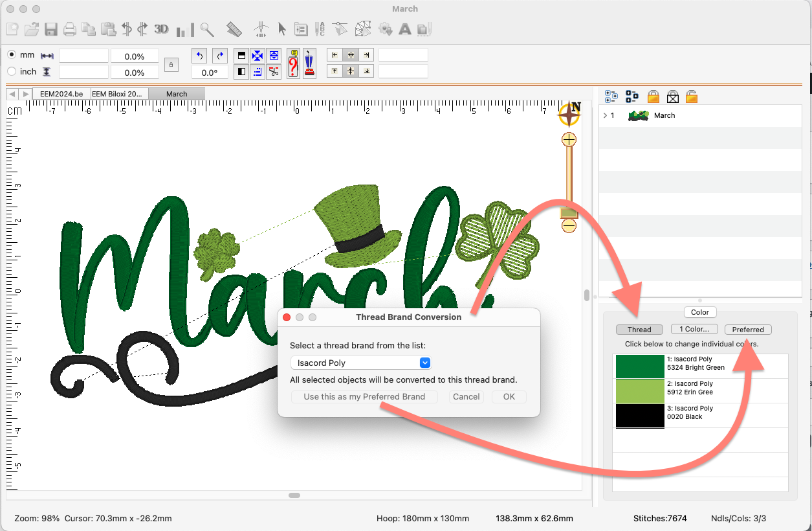
Task: Click the Preferred button in Color panel
Action: 748,330
